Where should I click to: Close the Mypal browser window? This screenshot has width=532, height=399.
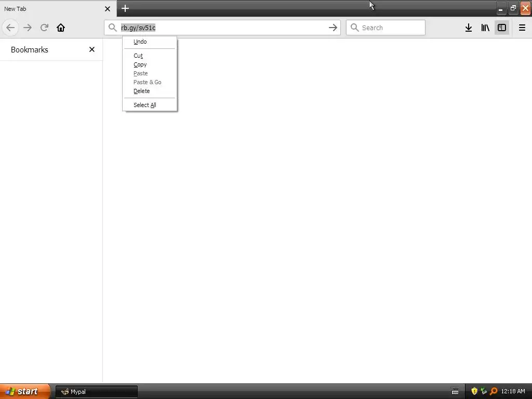526,8
